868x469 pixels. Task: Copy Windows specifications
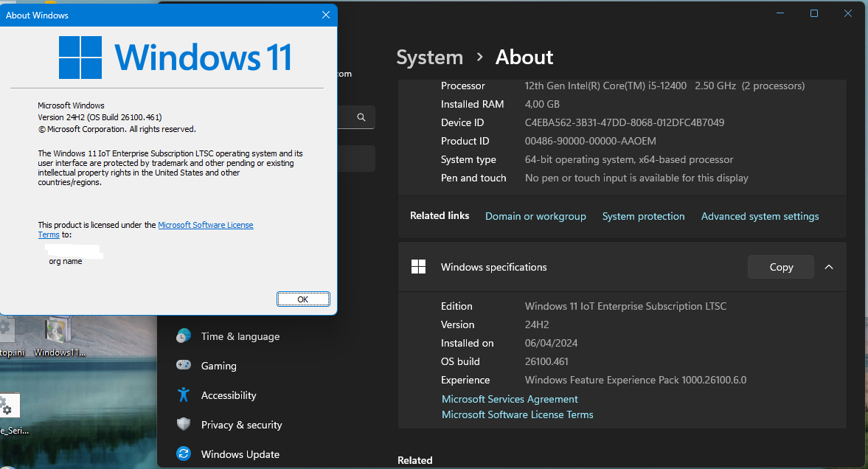(780, 267)
